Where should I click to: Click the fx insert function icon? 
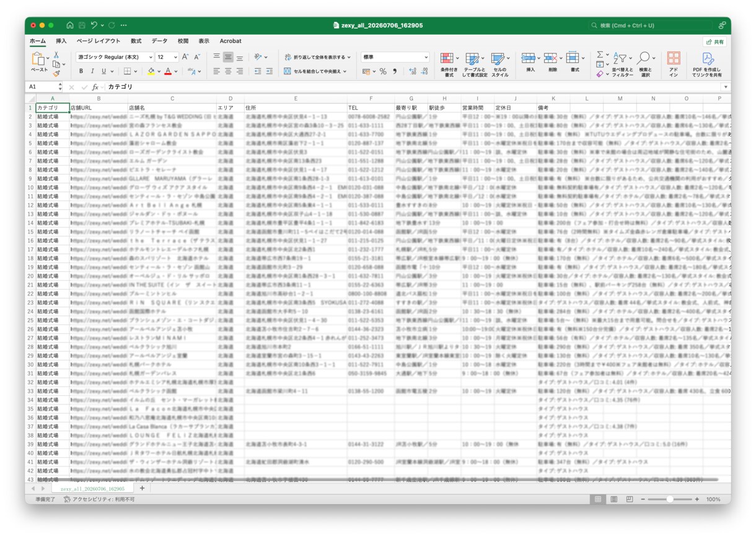point(95,87)
